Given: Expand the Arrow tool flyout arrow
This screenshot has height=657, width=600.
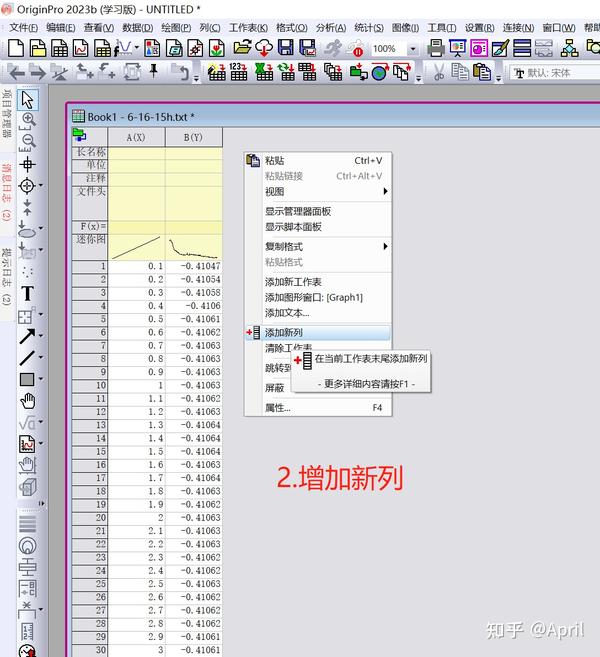Looking at the screenshot, I should 41,336.
